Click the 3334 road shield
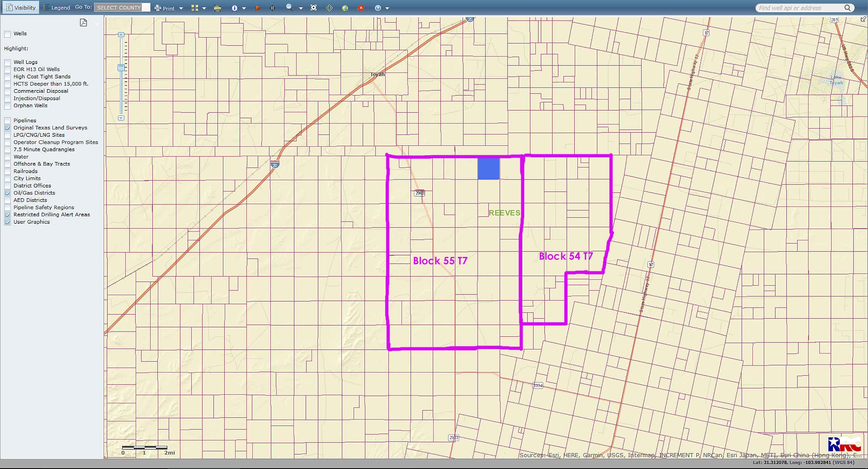The image size is (868, 469). pos(538,385)
